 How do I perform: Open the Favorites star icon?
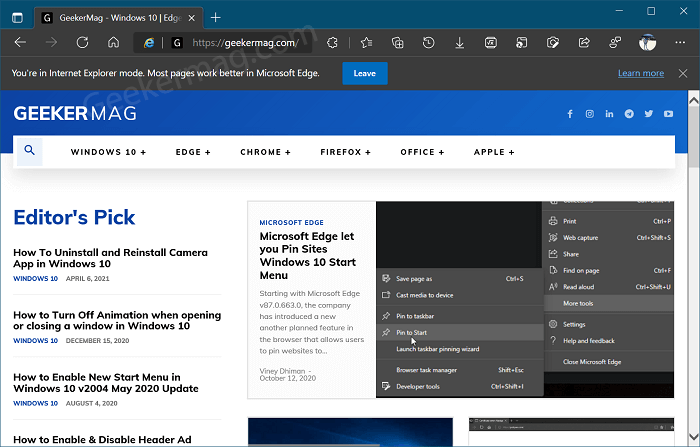pyautogui.click(x=367, y=42)
